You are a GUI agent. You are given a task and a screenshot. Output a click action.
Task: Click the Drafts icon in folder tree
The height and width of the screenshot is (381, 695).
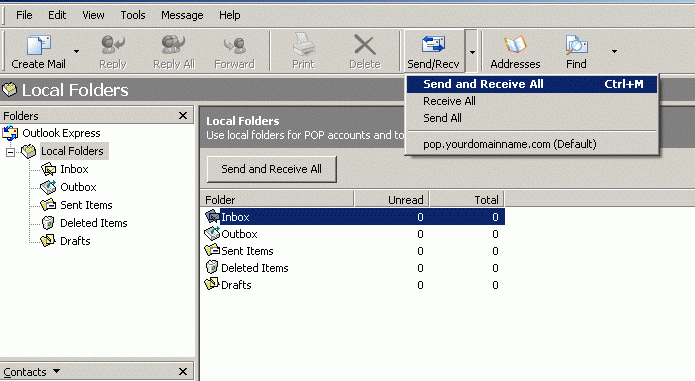click(x=48, y=241)
